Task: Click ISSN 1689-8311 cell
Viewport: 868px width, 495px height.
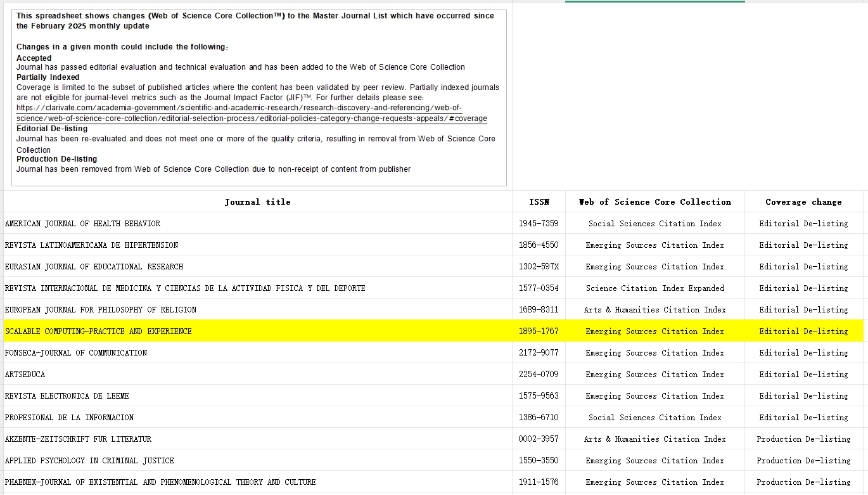Action: click(x=539, y=309)
